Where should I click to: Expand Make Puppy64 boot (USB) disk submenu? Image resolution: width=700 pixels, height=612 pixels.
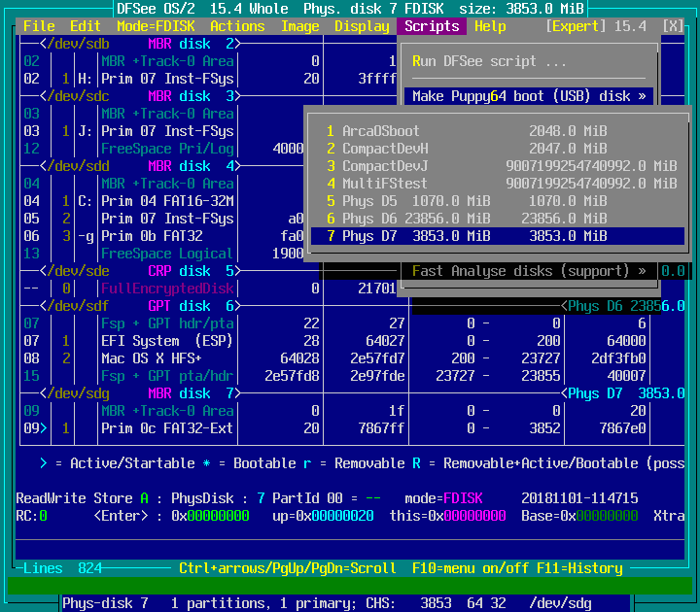528,96
